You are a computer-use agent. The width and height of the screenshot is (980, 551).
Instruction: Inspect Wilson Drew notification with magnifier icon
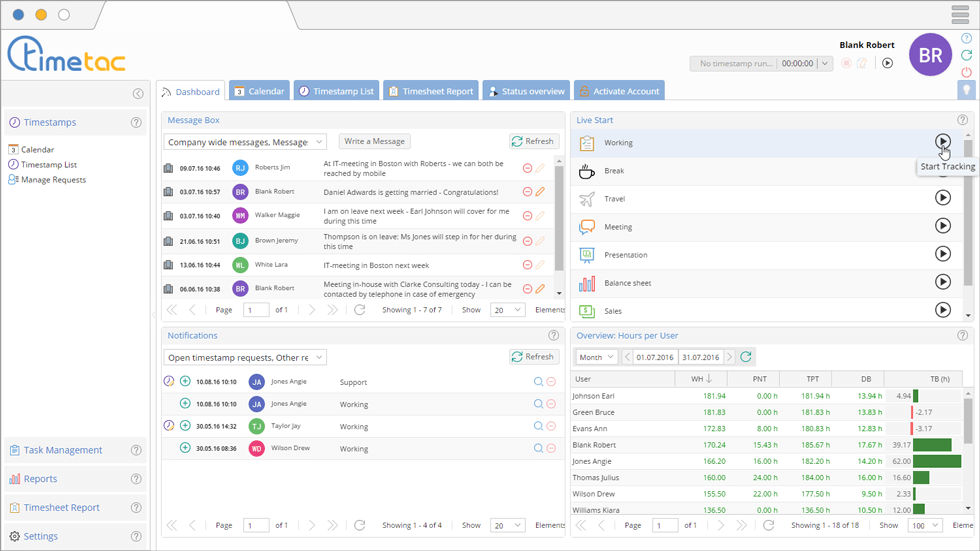(538, 448)
